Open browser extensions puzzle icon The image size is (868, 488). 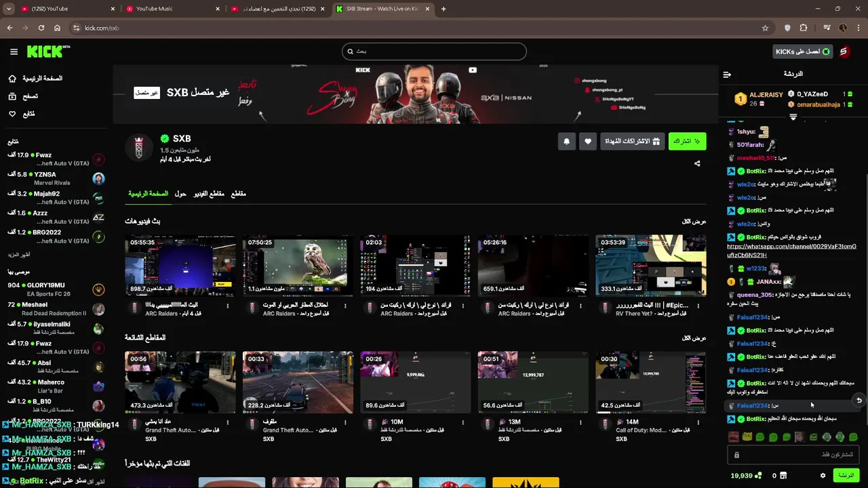[804, 28]
